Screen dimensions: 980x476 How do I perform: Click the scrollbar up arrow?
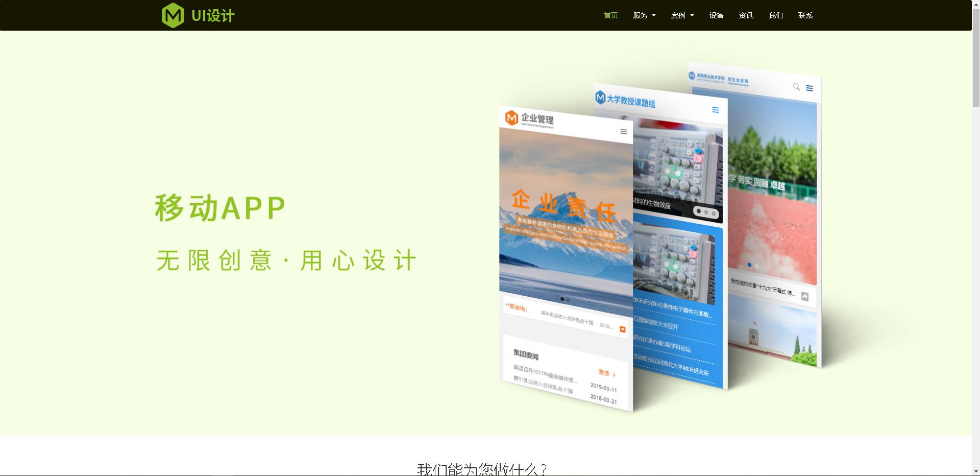coord(976,4)
